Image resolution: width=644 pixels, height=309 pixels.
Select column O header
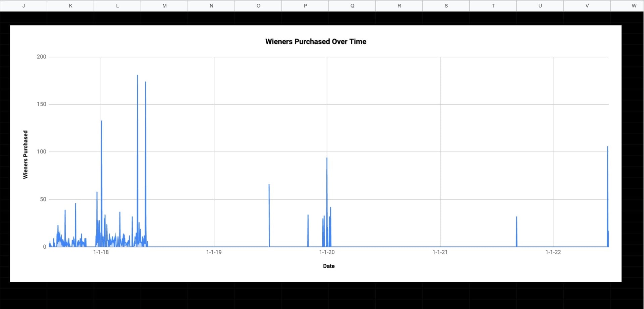[258, 6]
